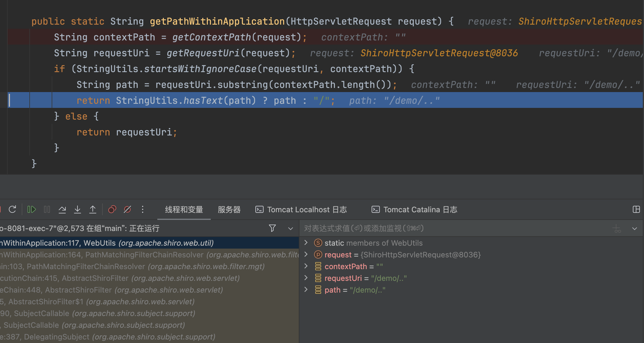Click the evaluate expression input field

[440, 228]
